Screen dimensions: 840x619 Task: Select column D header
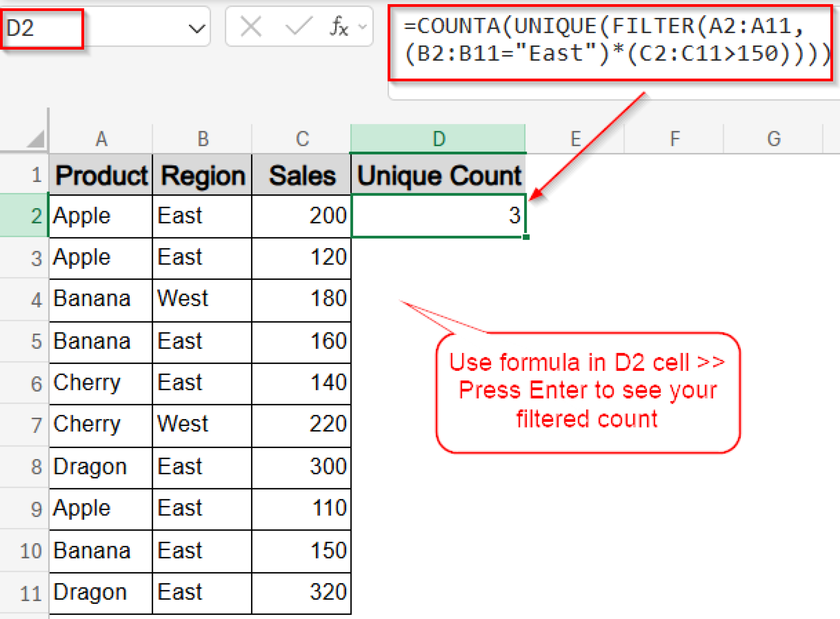pyautogui.click(x=438, y=139)
